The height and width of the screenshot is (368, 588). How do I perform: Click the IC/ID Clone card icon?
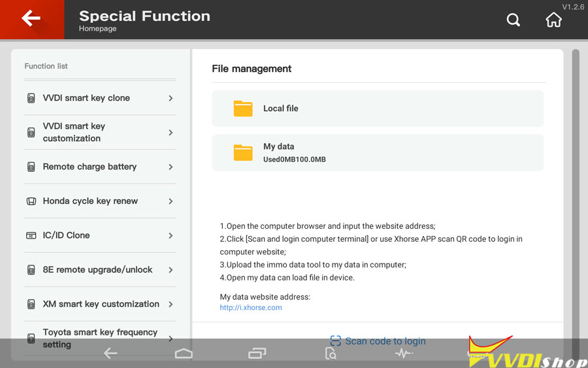tap(31, 235)
